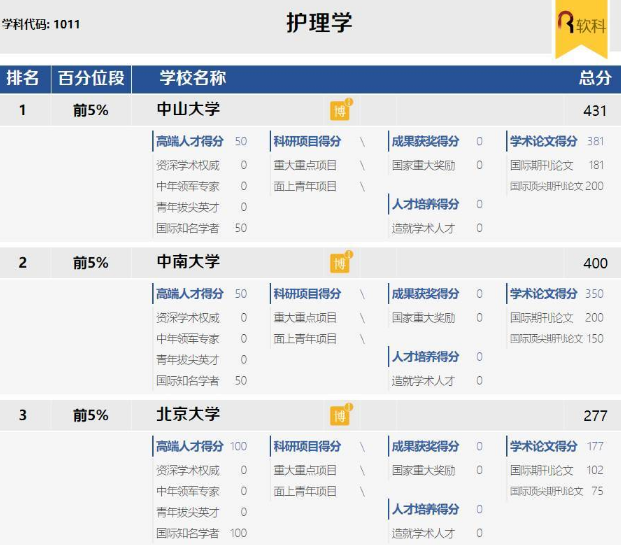Image resolution: width=621 pixels, height=545 pixels.
Task: Open the 中南大学 school name
Action: 188,262
